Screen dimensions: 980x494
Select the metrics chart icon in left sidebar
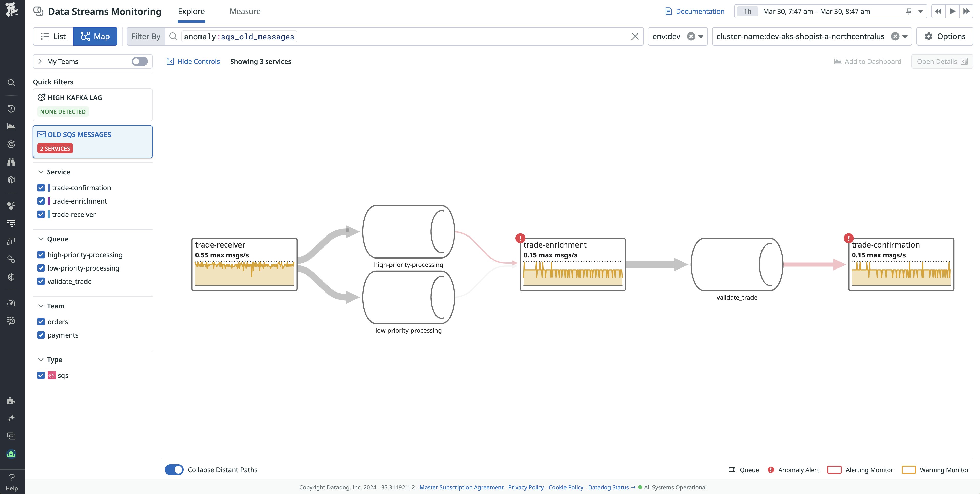pos(12,126)
